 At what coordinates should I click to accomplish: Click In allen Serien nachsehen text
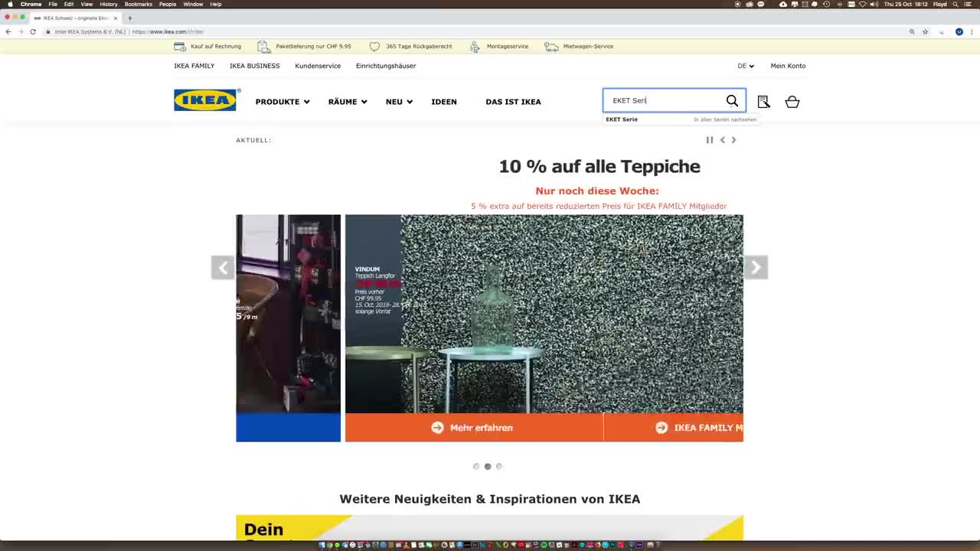point(725,119)
